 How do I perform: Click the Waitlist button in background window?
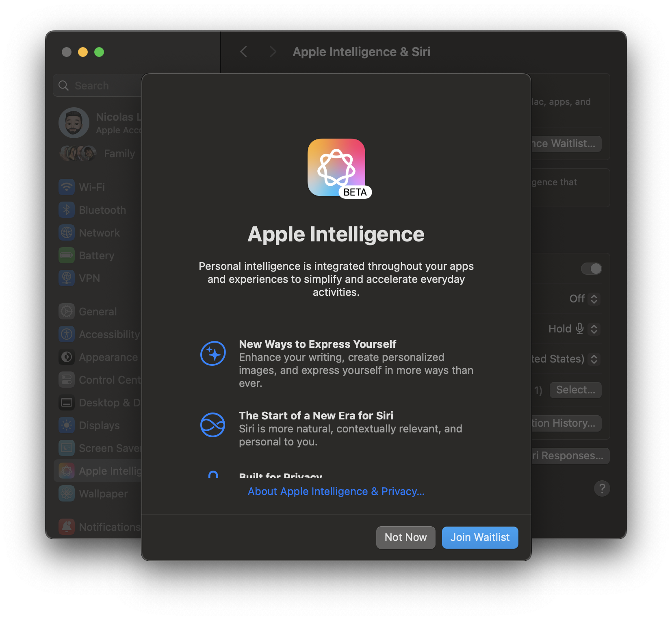(566, 143)
